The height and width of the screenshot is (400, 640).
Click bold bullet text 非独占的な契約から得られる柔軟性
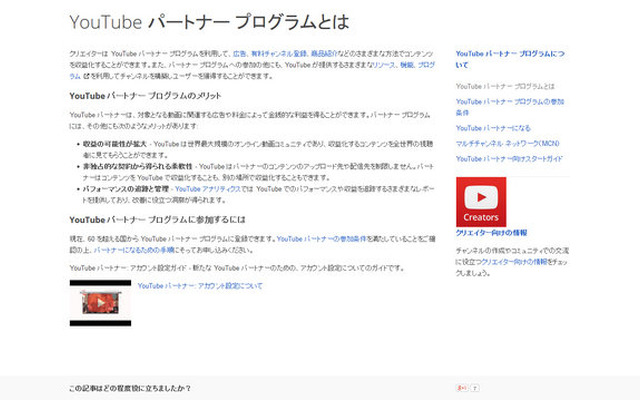point(138,166)
